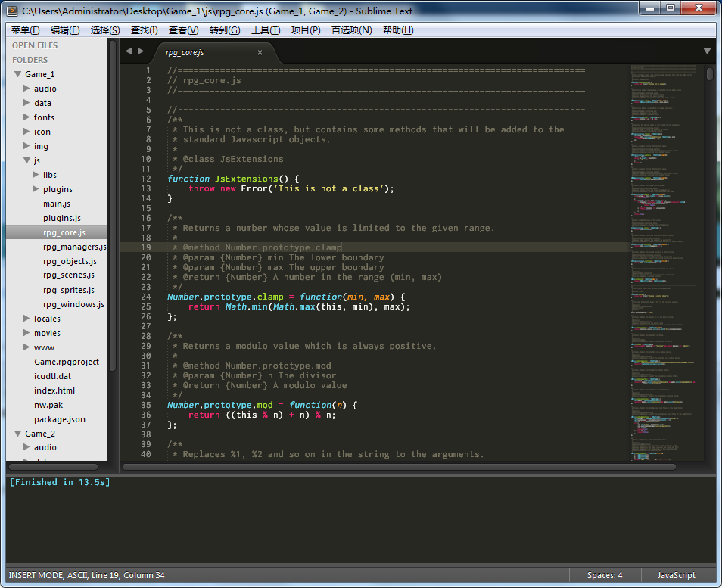This screenshot has height=588, width=722.
Task: Collapse the js folder
Action: pos(26,160)
